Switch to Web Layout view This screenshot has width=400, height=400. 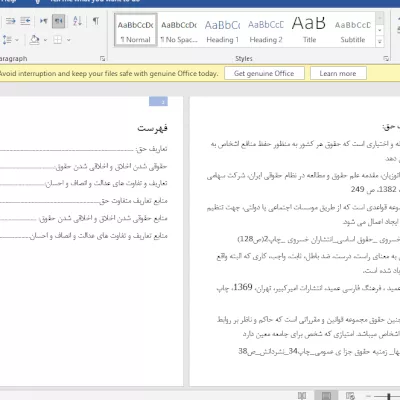click(x=350, y=396)
